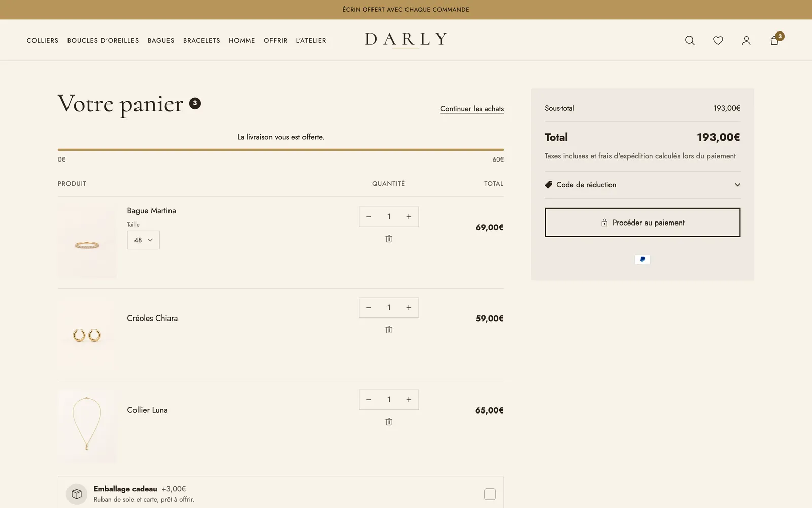Screen dimensions: 812x508
Task: Decrease Collier Luna quantity with minus
Action: [369, 400]
